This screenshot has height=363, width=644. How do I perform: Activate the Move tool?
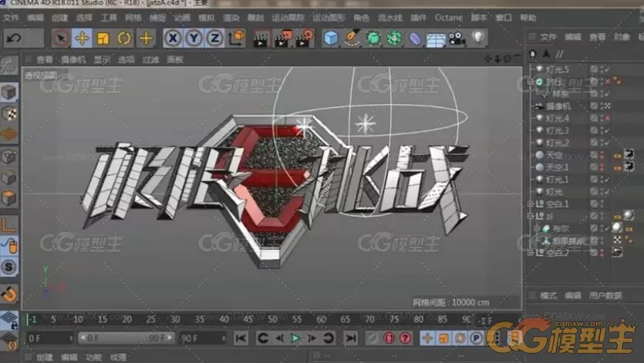pos(82,39)
